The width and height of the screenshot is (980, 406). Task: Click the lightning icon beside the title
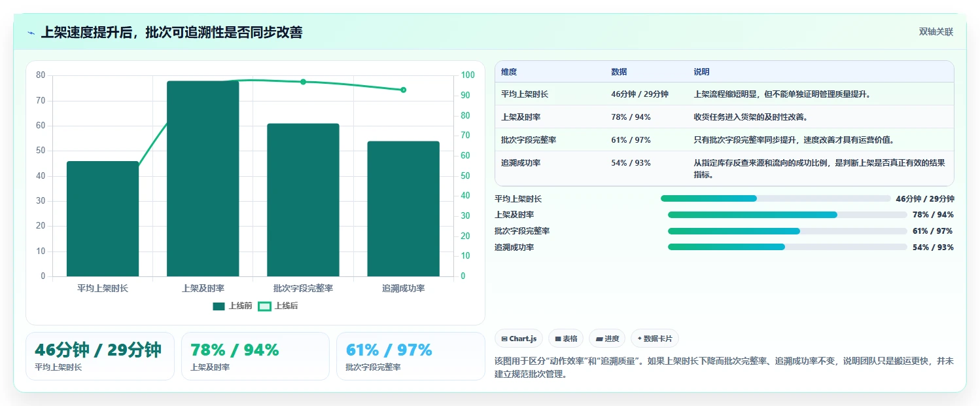coord(31,33)
